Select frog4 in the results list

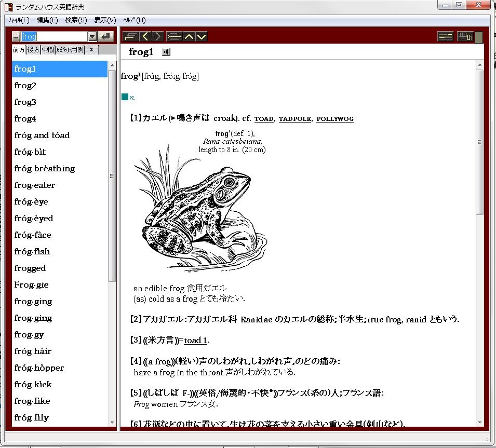pyautogui.click(x=60, y=119)
